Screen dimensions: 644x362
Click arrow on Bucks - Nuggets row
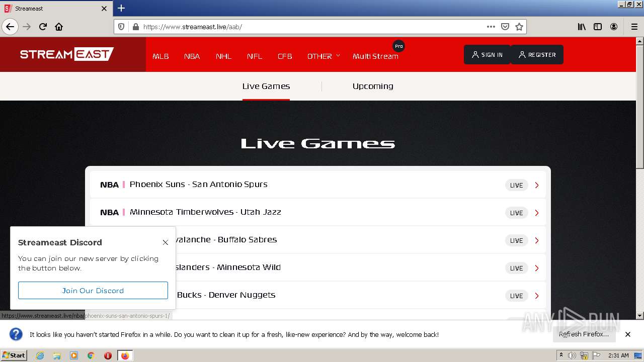(537, 296)
